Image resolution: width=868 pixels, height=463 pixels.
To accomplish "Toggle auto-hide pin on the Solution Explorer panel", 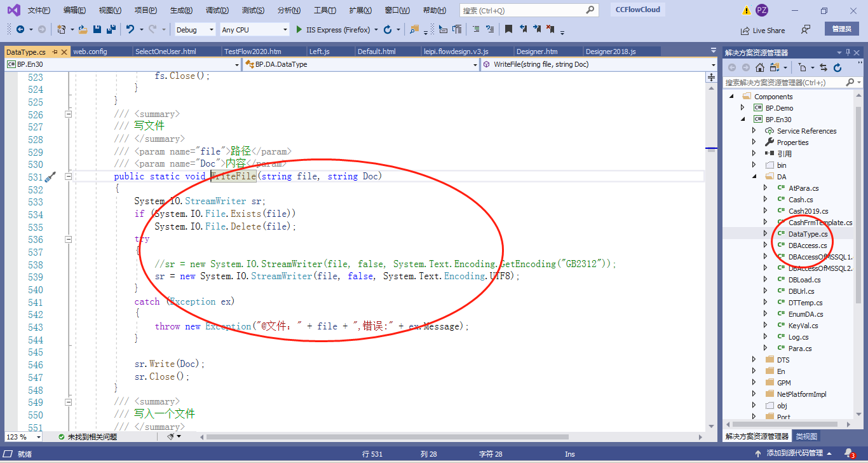I will pos(848,52).
